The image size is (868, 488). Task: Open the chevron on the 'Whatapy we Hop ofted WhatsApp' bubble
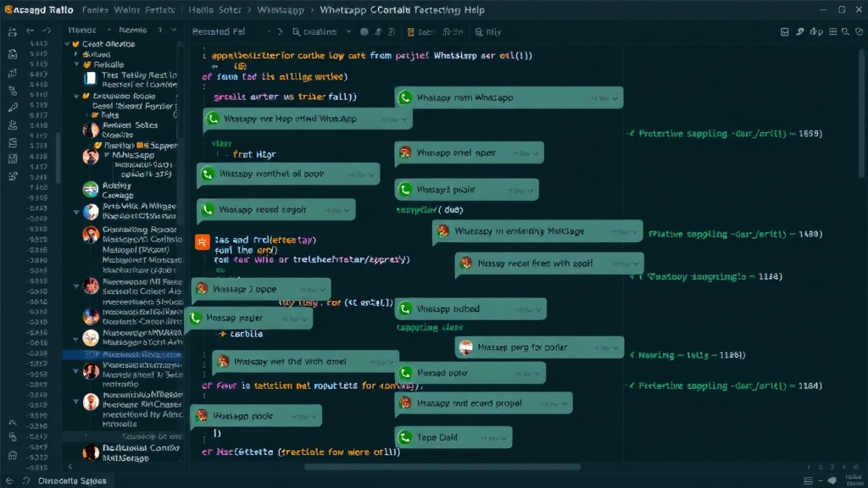pos(404,119)
